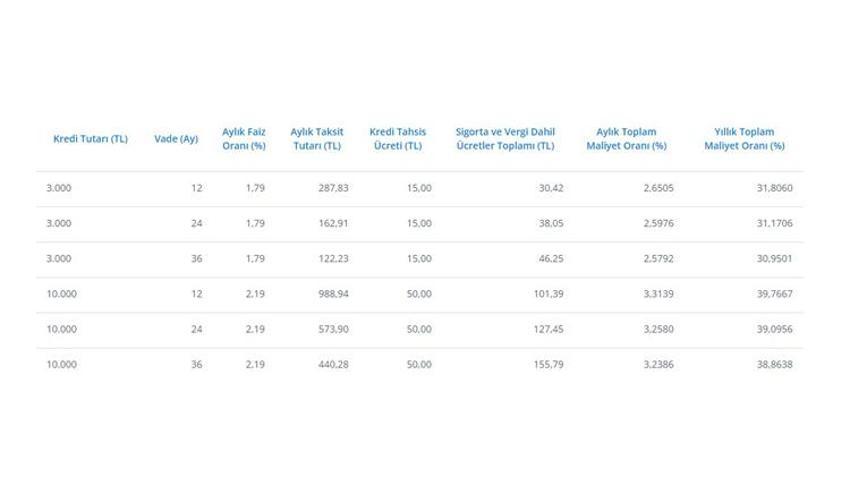Screen dimensions: 850x477
Task: Click the "Vade (Ay)" column header
Action: click(176, 139)
